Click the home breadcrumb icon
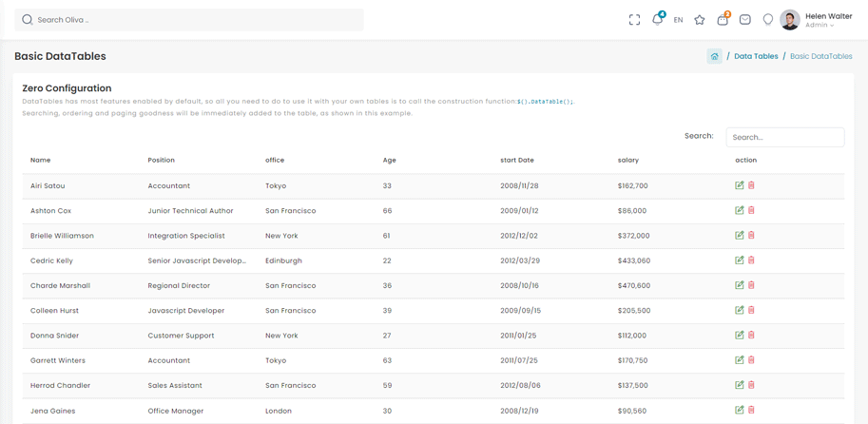Viewport: 868px width, 424px height. 714,56
